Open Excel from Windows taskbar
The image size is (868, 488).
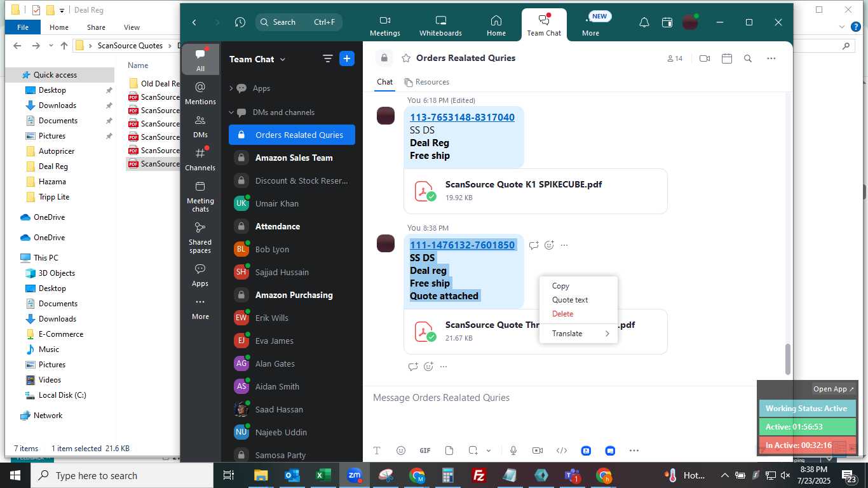coord(323,475)
